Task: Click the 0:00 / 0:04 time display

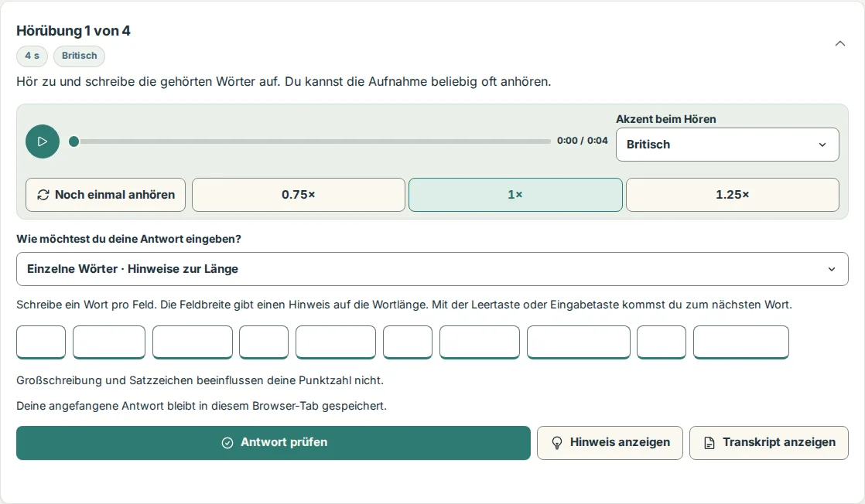Action: click(582, 141)
